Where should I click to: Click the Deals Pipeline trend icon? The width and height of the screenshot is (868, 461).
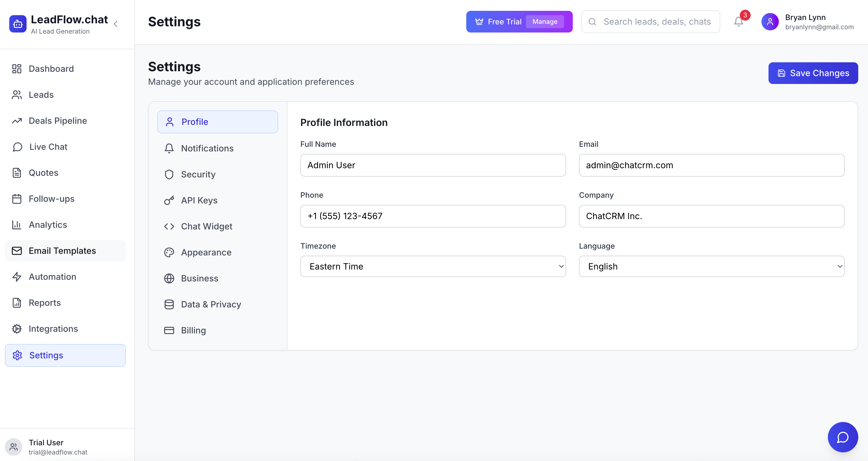tap(17, 121)
